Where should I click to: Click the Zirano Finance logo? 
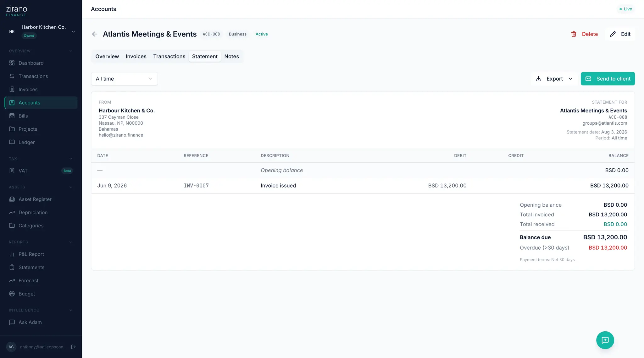coord(17,11)
